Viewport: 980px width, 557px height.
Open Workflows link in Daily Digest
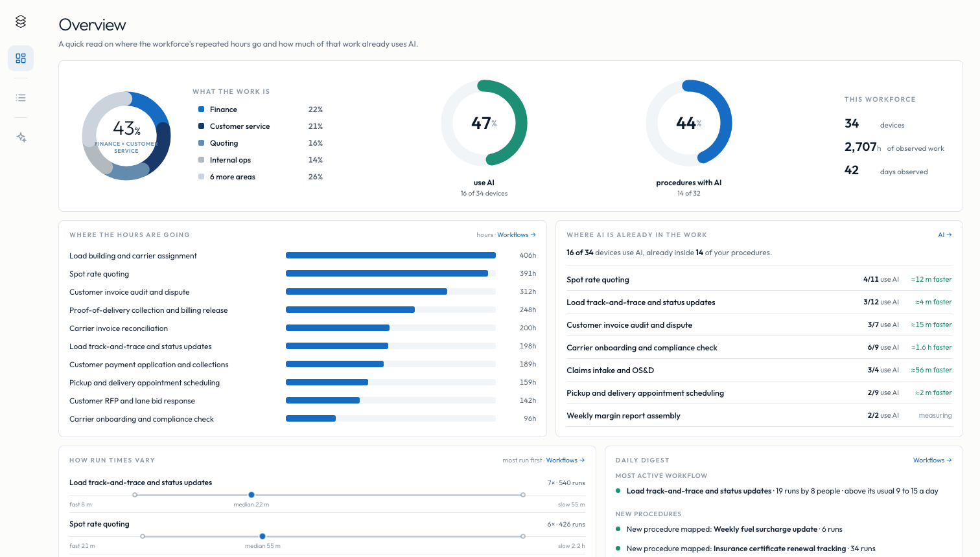pos(933,460)
